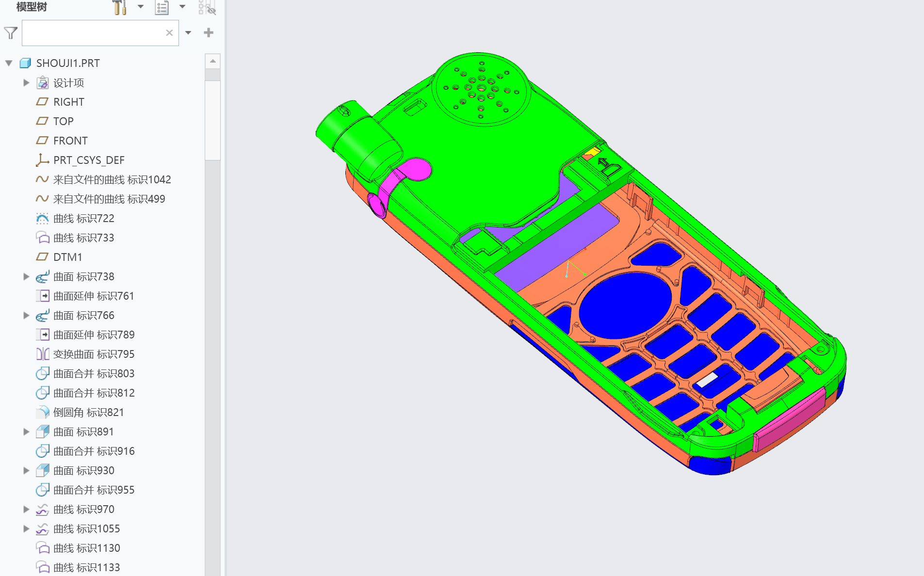Select the 曲线 标识1133 icon
Viewport: 924px width, 576px height.
43,567
